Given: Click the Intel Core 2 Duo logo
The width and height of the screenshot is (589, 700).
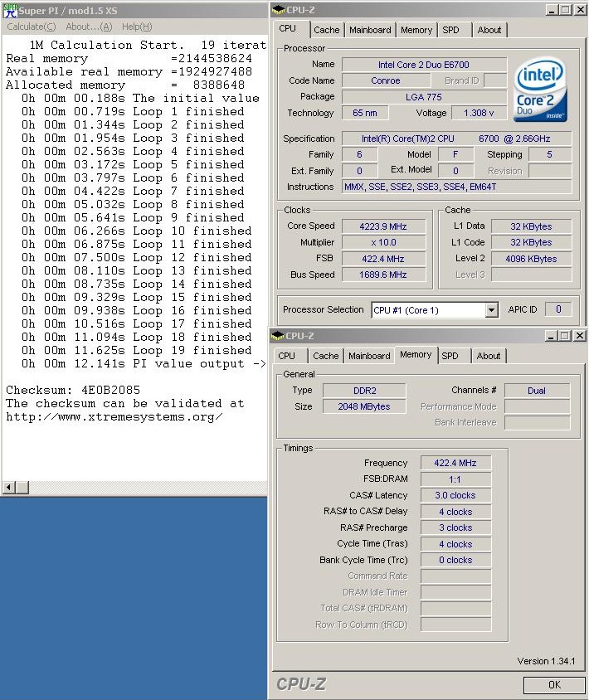Looking at the screenshot, I should (x=541, y=90).
